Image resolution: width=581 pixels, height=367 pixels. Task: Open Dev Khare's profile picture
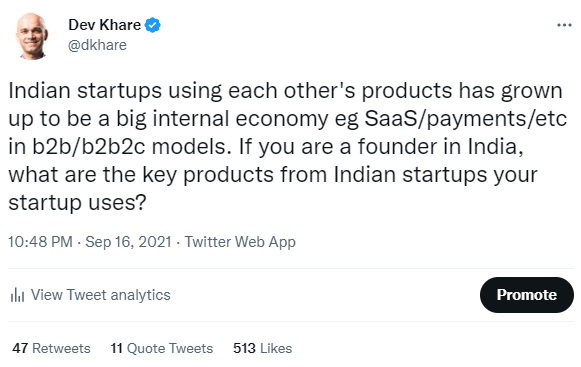[x=32, y=36]
